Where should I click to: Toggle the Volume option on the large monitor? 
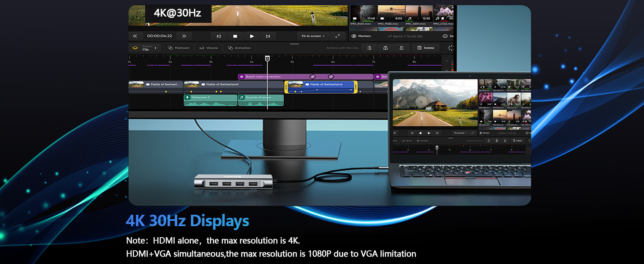[209, 48]
